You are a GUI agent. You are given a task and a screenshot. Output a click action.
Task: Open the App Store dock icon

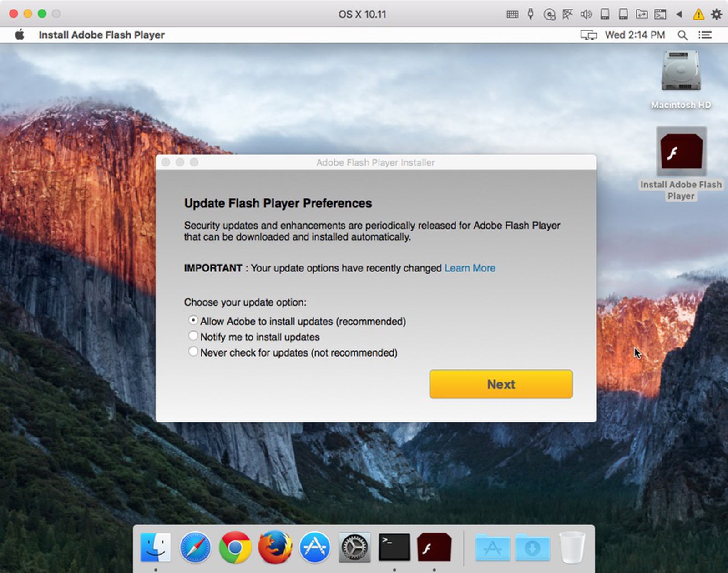pyautogui.click(x=314, y=547)
